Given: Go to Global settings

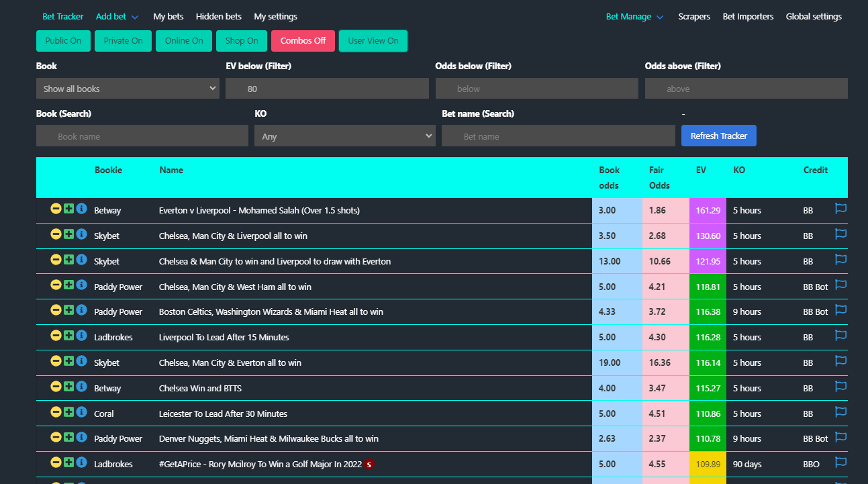Looking at the screenshot, I should [813, 16].
